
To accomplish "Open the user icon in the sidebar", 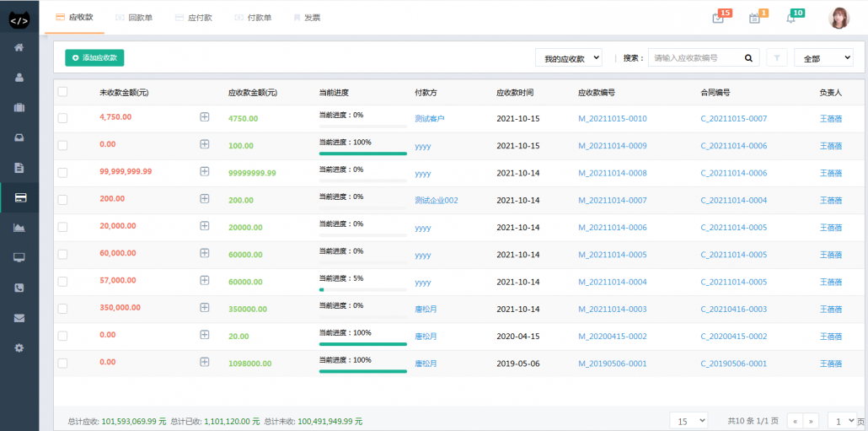I will [19, 78].
